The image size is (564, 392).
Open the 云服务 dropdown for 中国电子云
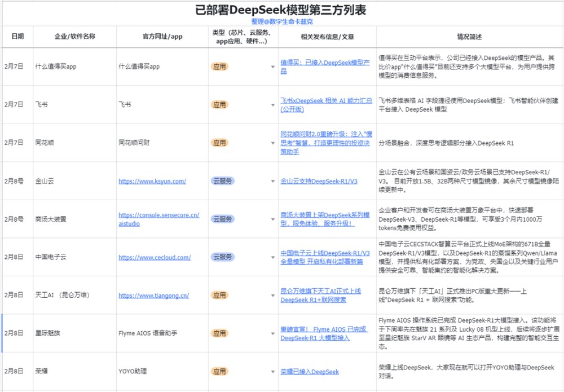pyautogui.click(x=272, y=257)
